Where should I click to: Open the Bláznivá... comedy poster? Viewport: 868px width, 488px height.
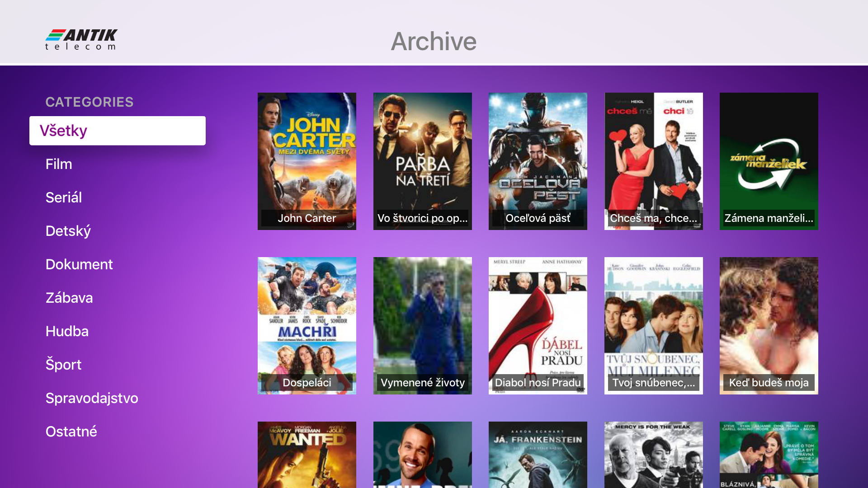tap(769, 455)
